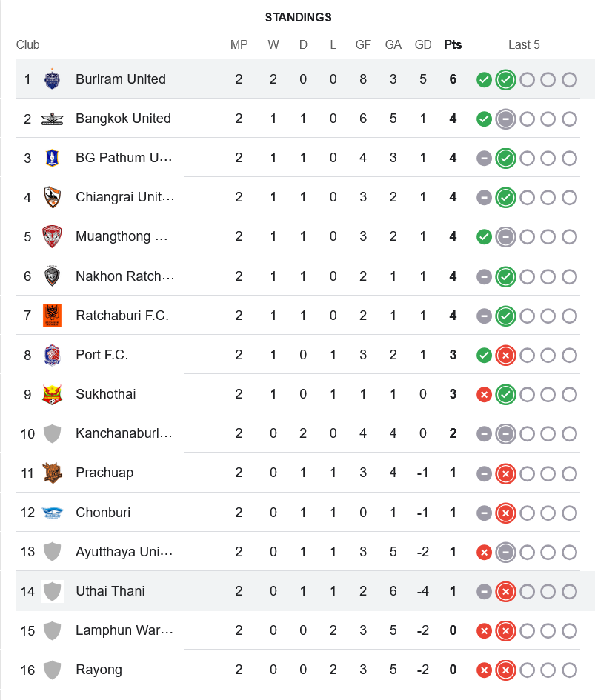
Task: Select the Uthai Thani row name
Action: [110, 591]
